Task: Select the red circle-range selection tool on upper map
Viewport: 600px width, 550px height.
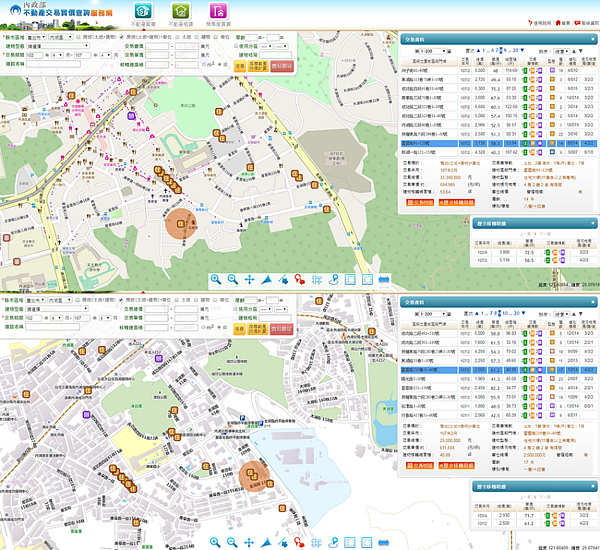Action: click(300, 280)
